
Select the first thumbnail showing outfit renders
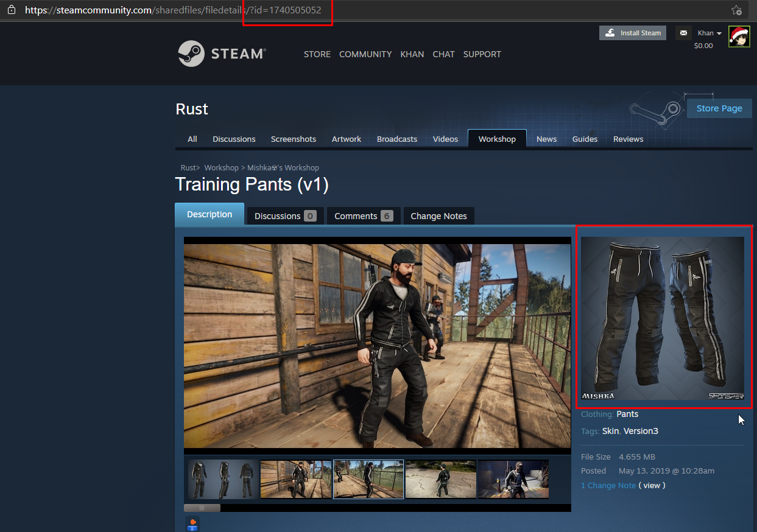223,479
